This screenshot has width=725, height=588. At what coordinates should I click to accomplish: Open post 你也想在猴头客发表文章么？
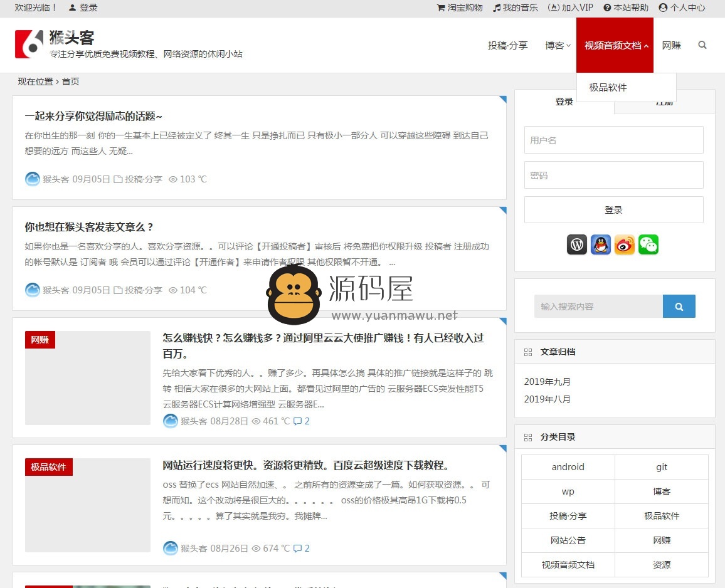click(x=89, y=227)
